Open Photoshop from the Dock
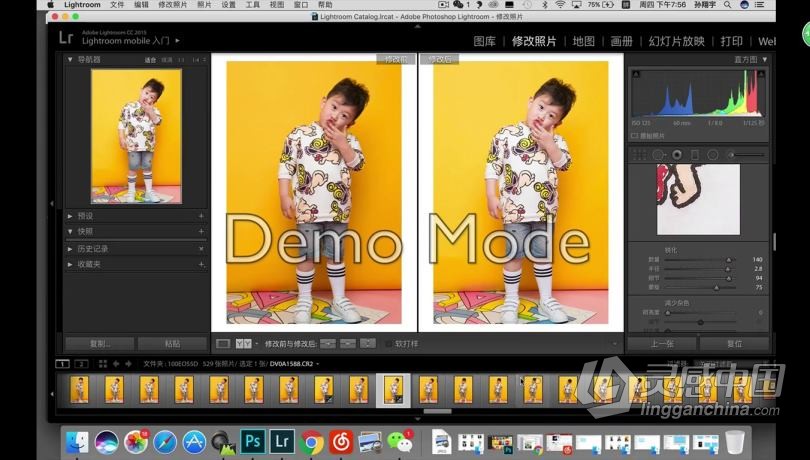 pos(253,441)
